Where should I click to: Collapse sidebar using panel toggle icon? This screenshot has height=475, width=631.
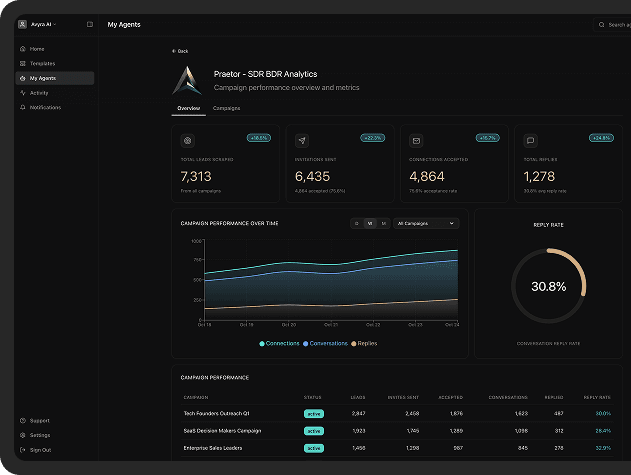click(90, 24)
